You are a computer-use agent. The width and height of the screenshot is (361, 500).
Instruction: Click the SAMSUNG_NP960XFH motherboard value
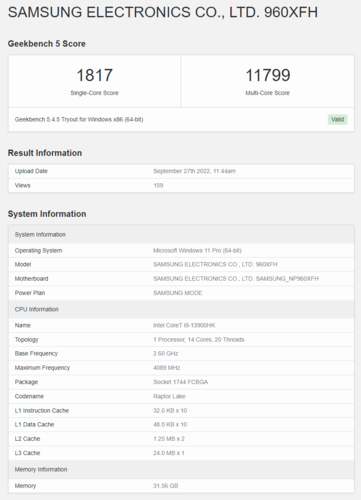[x=236, y=279]
